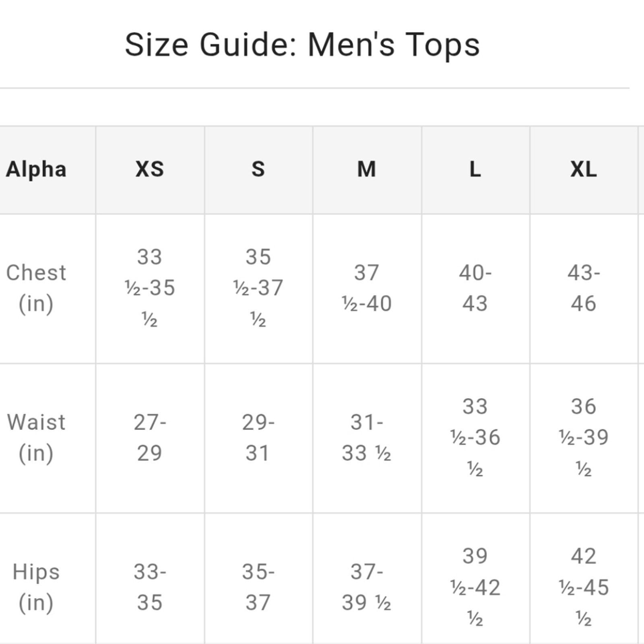
Task: Click the XS chest measurement cell
Action: 150,289
